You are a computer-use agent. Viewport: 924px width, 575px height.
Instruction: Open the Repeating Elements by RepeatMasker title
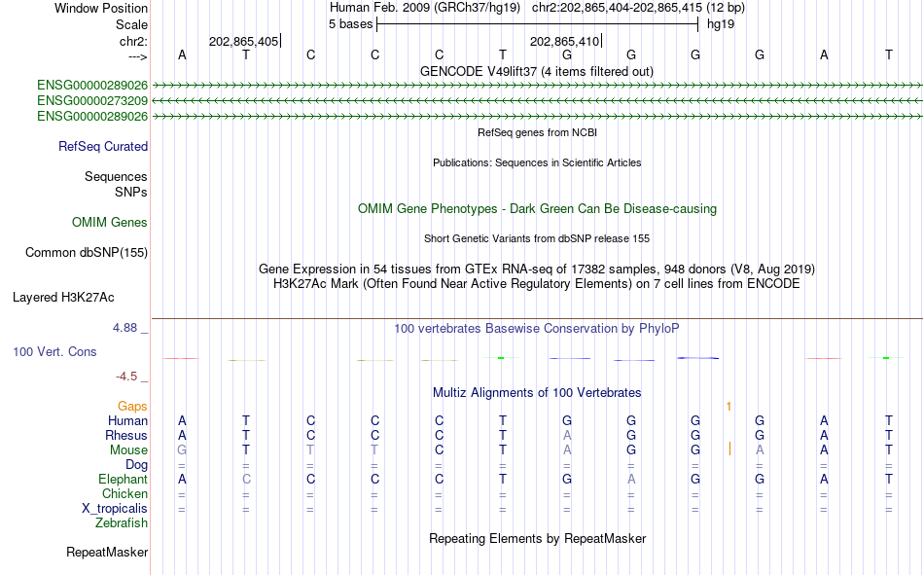pos(538,538)
